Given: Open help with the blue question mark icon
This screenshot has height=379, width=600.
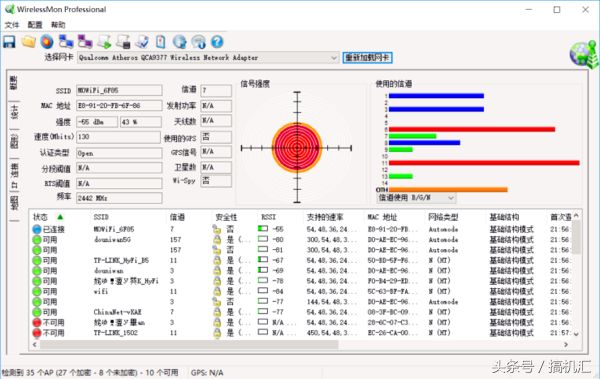Looking at the screenshot, I should coord(217,41).
